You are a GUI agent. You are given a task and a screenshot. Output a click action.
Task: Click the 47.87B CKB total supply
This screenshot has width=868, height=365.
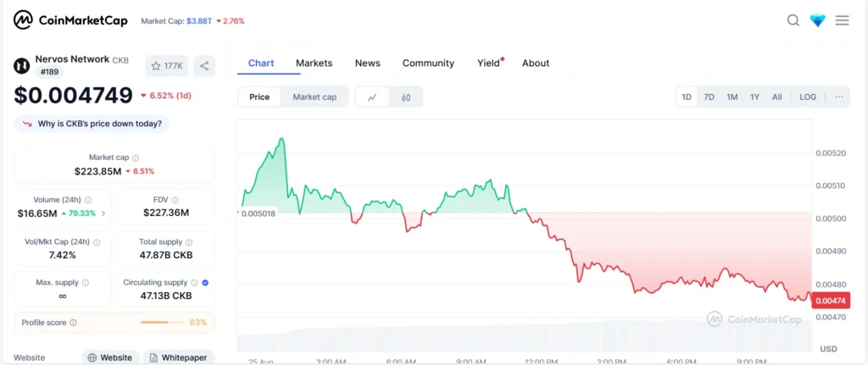pos(166,255)
